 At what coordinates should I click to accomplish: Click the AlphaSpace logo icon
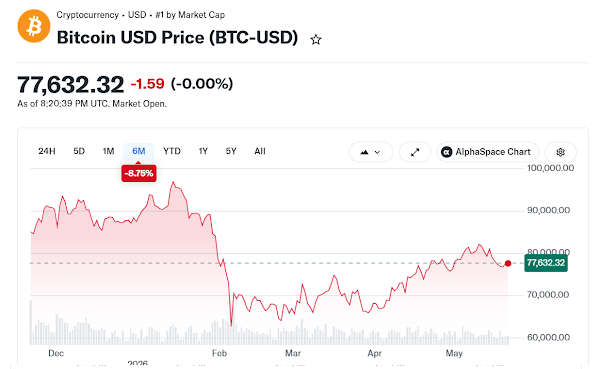(446, 152)
